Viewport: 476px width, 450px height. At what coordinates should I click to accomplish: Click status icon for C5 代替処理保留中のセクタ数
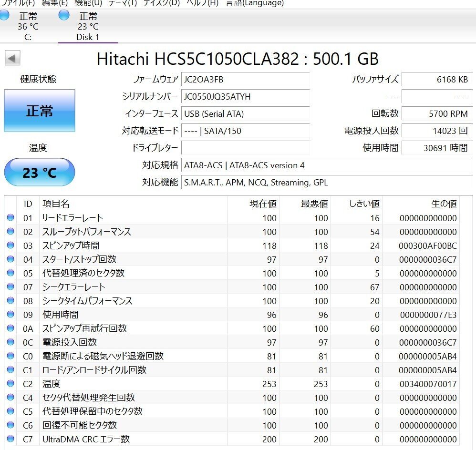(10, 411)
